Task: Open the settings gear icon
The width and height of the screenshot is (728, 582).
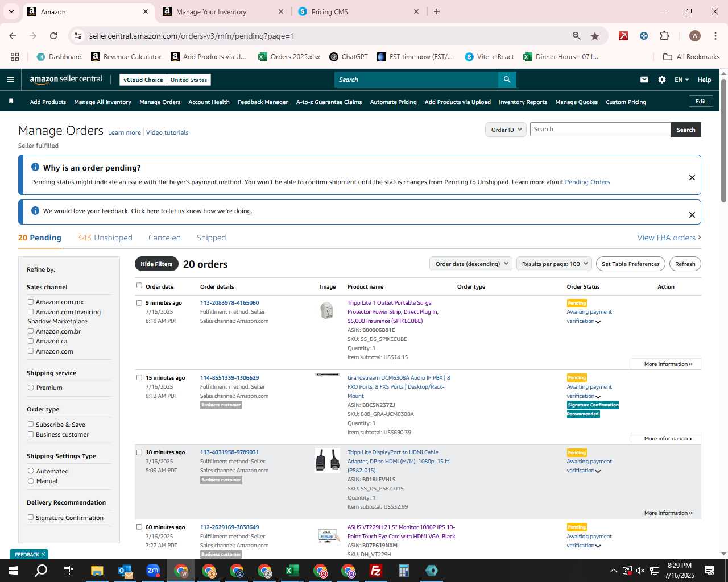Action: (662, 80)
